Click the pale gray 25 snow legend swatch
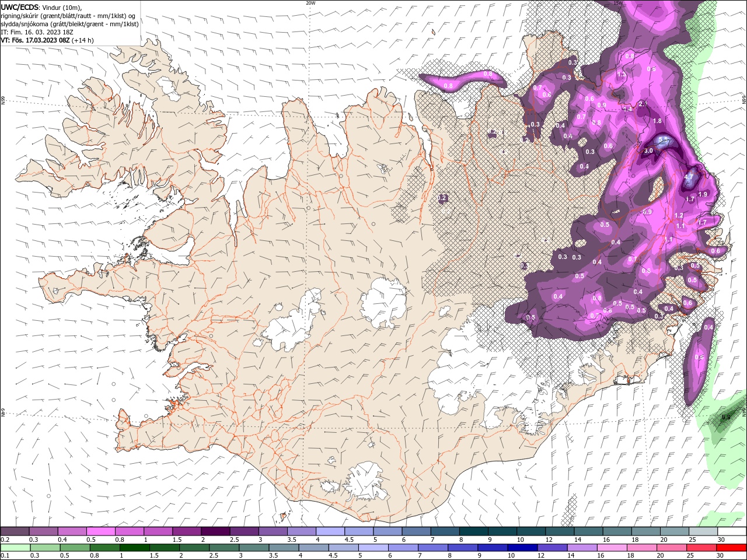This screenshot has width=747, height=560. (703, 531)
